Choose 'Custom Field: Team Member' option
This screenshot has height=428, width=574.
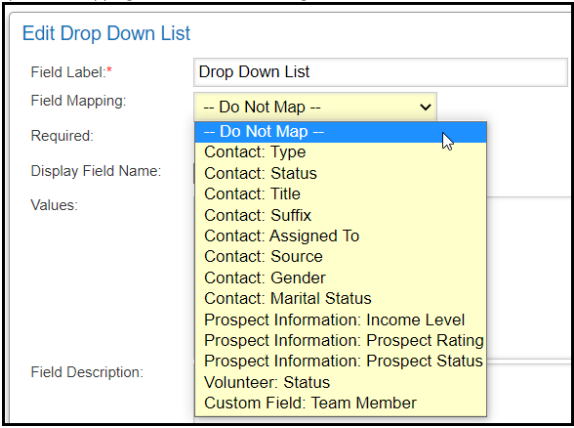[x=340, y=403]
